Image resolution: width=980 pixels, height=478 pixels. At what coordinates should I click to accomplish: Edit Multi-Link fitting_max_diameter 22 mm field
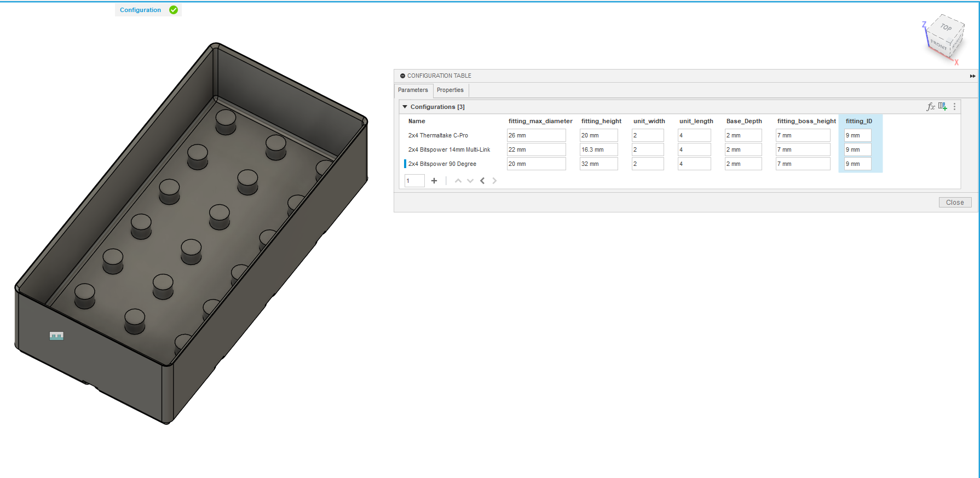(x=537, y=149)
